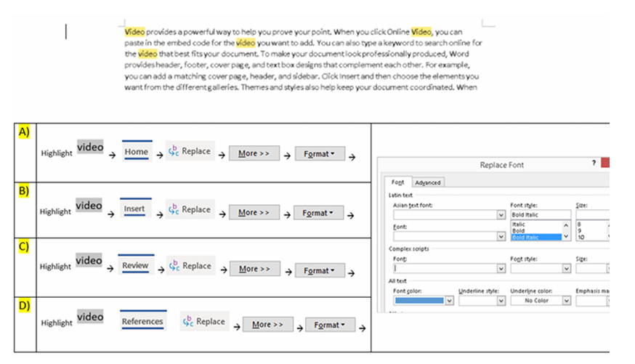Screen dimensions: 635x364
Task: Select the Font tab in Replace Font
Action: (397, 183)
